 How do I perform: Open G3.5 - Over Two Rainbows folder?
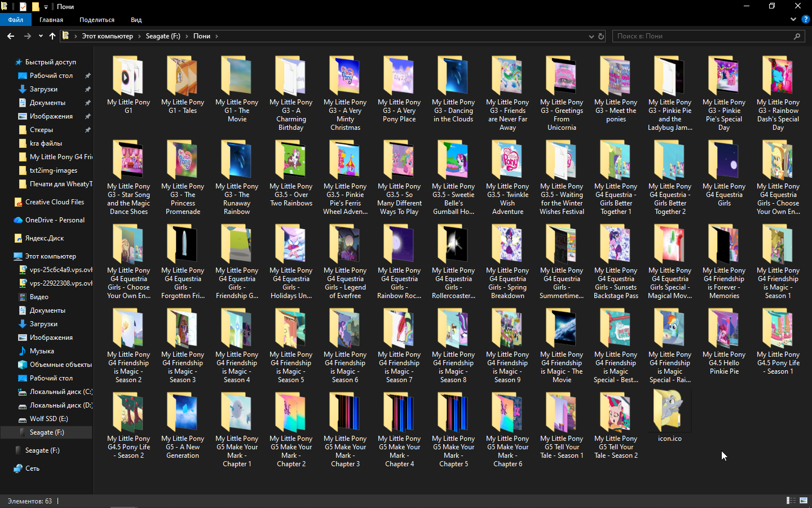click(291, 173)
